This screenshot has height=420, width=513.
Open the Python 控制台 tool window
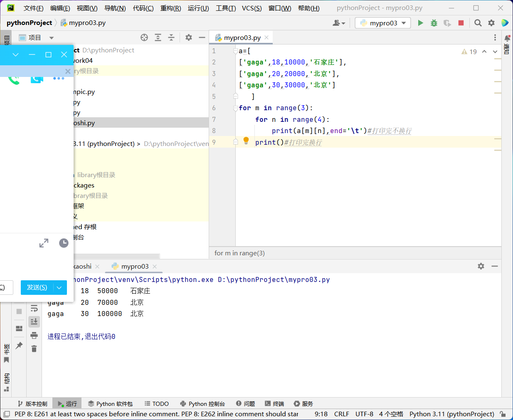coord(202,404)
